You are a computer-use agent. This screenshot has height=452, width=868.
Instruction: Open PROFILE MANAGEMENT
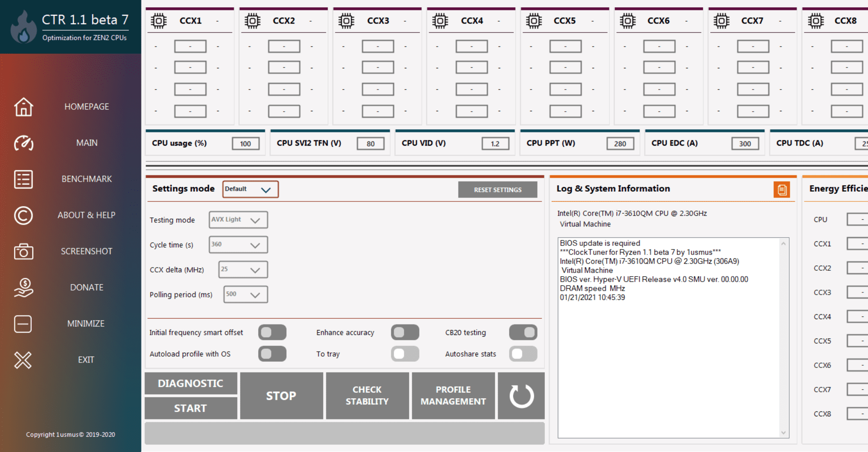pyautogui.click(x=453, y=396)
